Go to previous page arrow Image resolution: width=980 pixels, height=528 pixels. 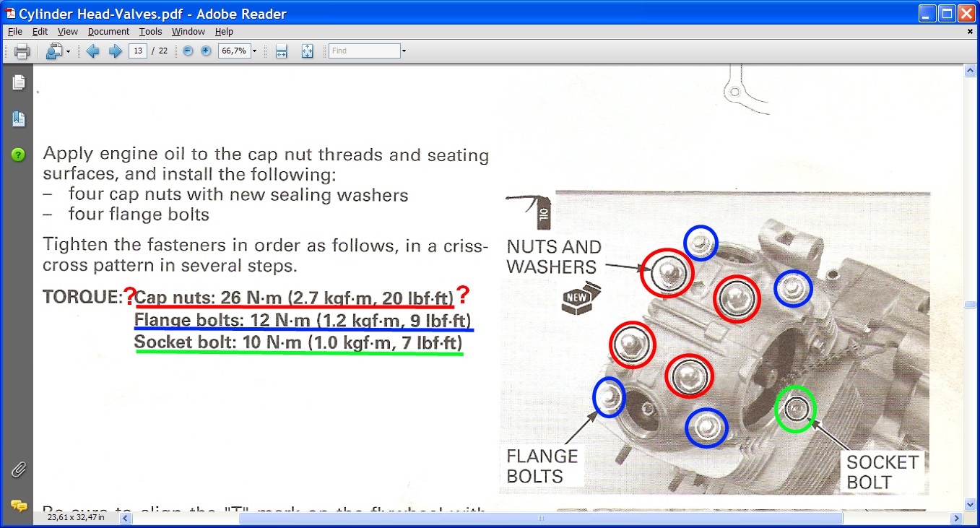(x=92, y=51)
